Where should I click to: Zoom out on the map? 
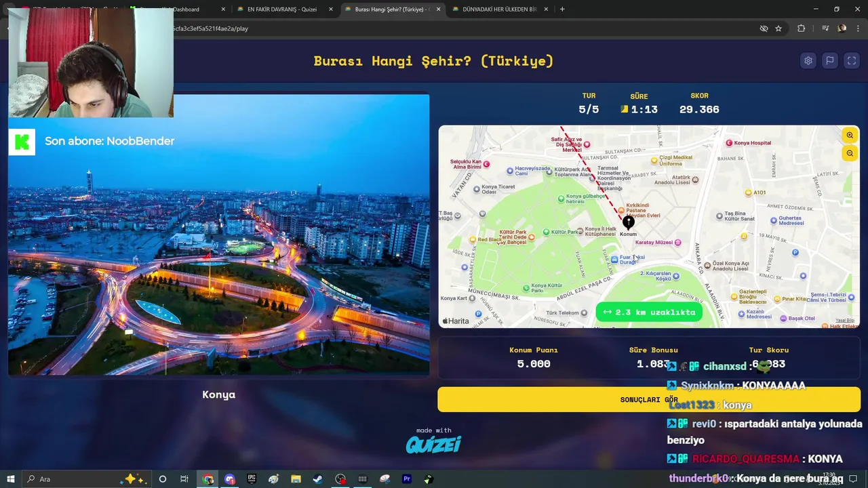click(850, 153)
